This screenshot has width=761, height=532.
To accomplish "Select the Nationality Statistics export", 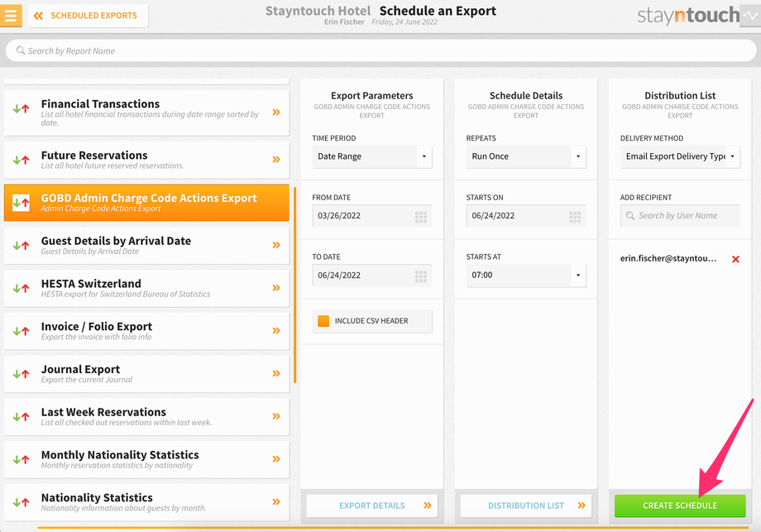I will (146, 501).
